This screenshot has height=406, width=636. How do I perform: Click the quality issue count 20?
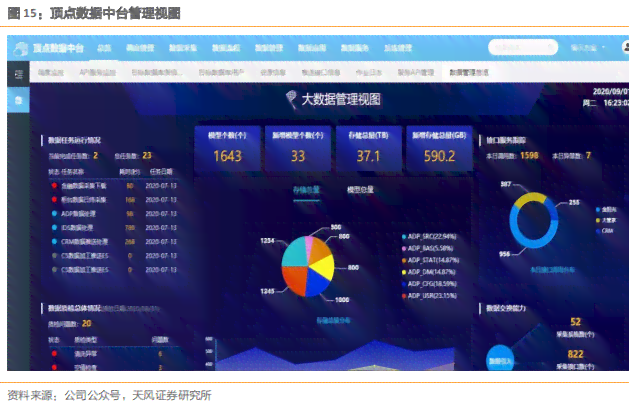(86, 323)
